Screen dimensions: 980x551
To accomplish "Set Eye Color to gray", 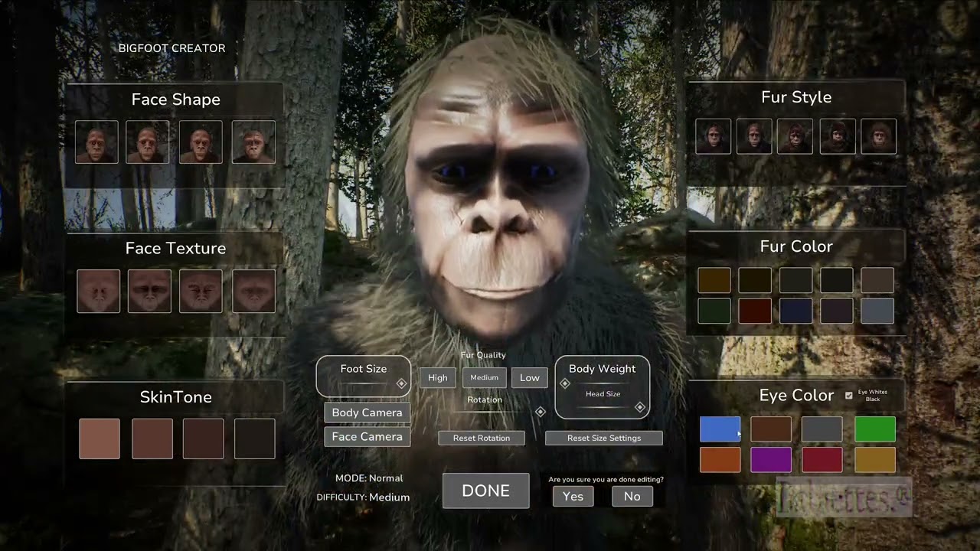I will pos(822,429).
